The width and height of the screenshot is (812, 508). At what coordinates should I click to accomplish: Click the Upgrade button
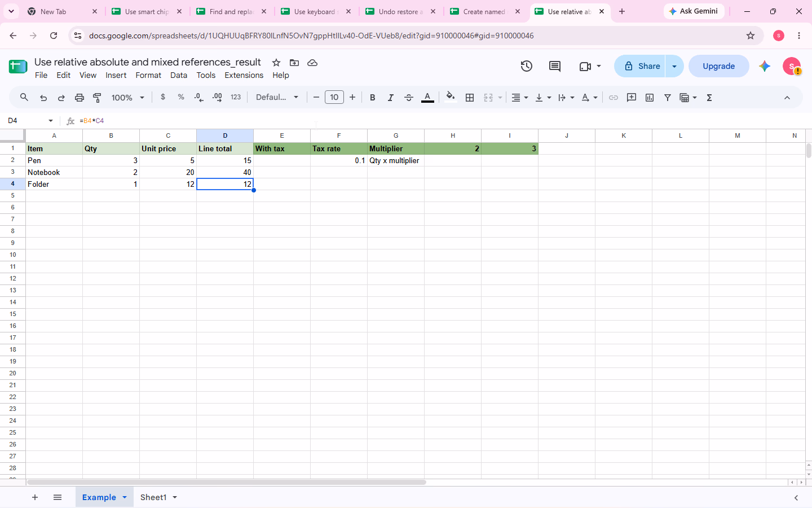[719, 66]
